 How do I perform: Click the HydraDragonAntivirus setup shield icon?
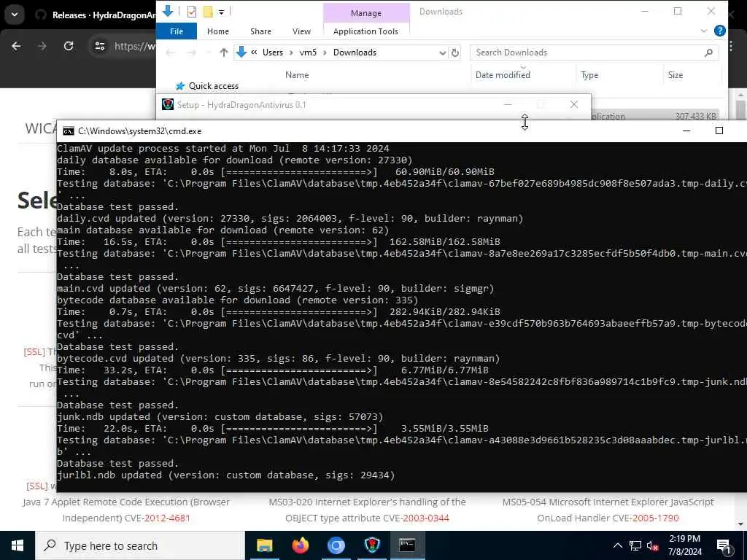pos(168,104)
